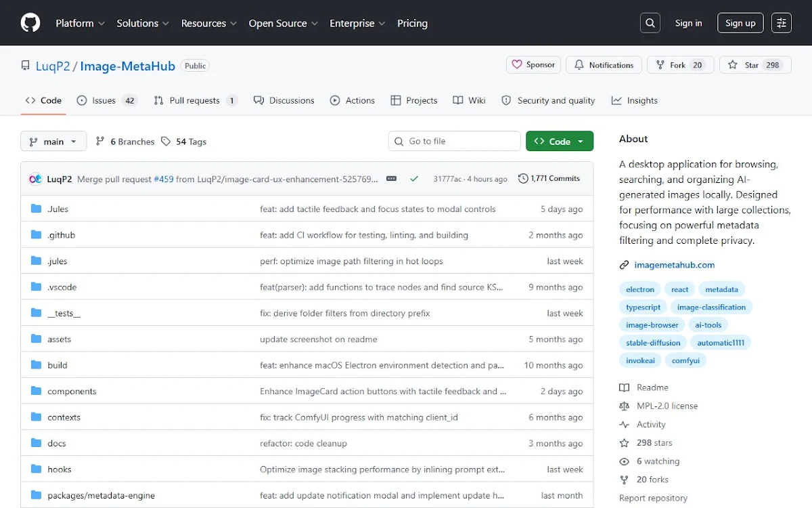Click the star icon beside 298 stars
Image resolution: width=812 pixels, height=508 pixels.
click(x=624, y=443)
